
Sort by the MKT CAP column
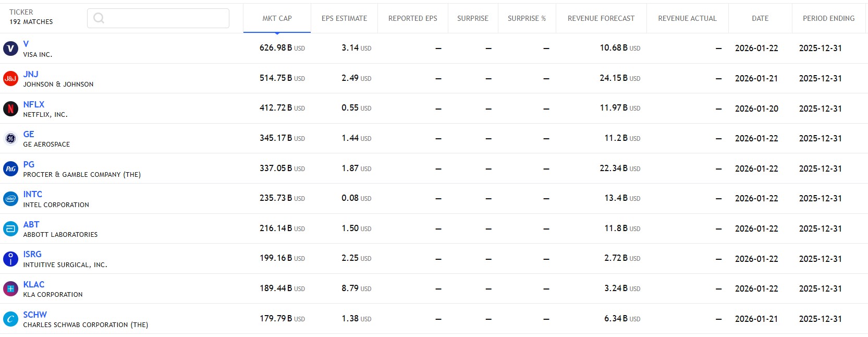[277, 18]
